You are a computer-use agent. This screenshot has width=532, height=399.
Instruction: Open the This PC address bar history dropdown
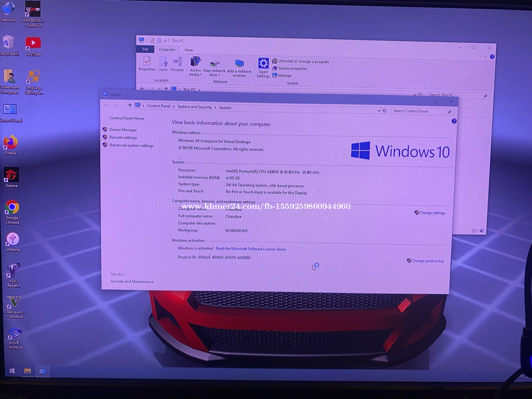(415, 94)
